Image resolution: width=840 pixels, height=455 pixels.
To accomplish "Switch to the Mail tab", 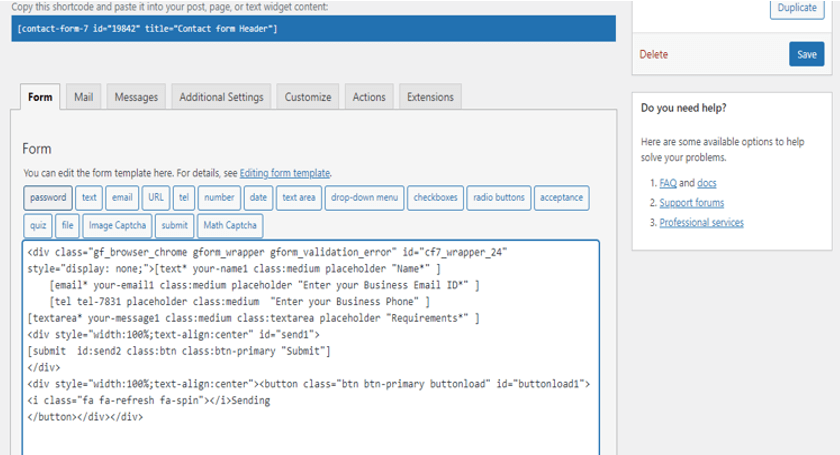I will (x=83, y=97).
